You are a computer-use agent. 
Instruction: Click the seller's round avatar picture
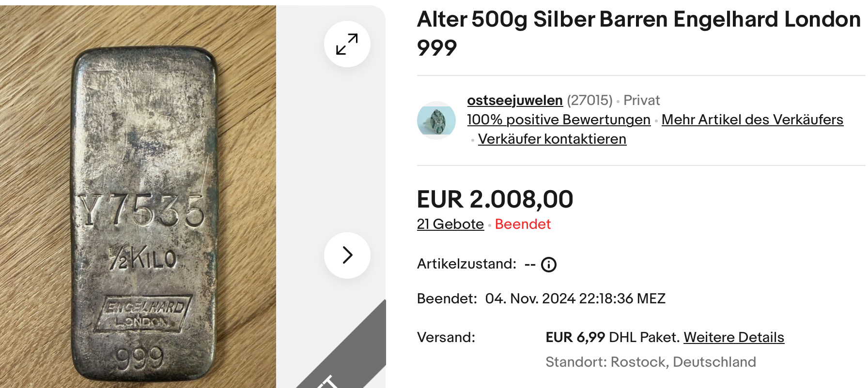(x=436, y=120)
